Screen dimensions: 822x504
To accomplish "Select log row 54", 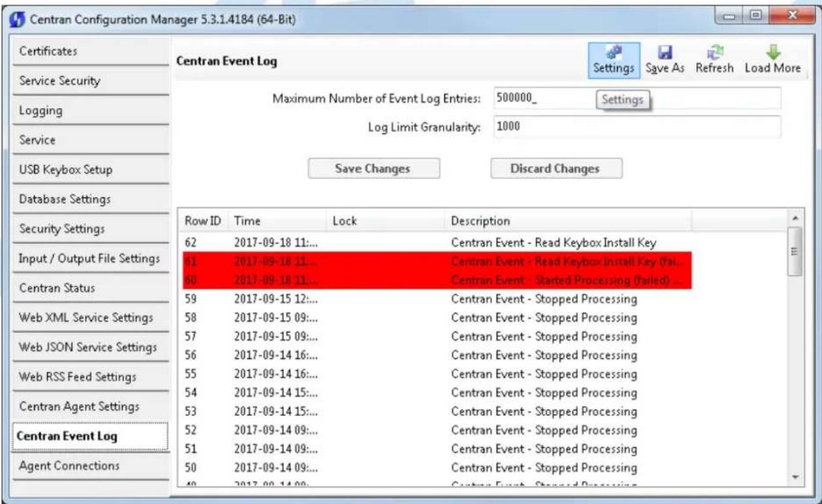I will pos(435,393).
